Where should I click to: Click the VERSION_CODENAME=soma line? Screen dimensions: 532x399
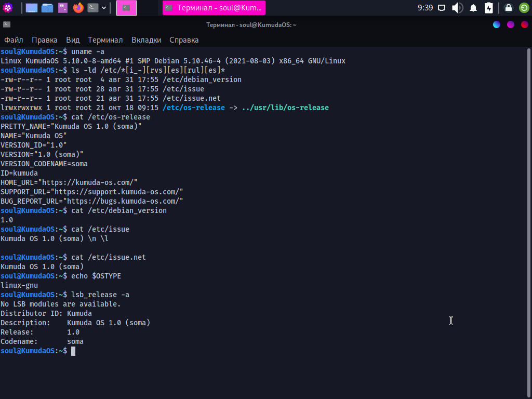44,164
